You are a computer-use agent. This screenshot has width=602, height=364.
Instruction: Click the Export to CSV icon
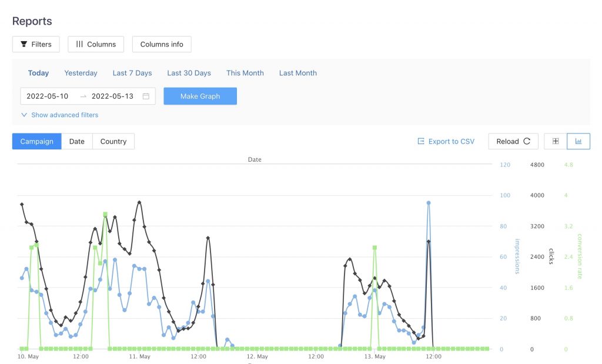421,141
